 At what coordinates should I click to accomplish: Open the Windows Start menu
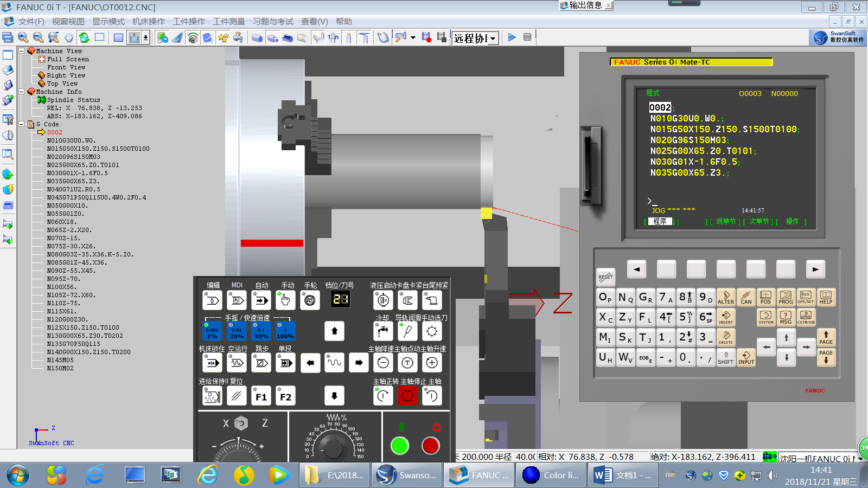[x=18, y=475]
